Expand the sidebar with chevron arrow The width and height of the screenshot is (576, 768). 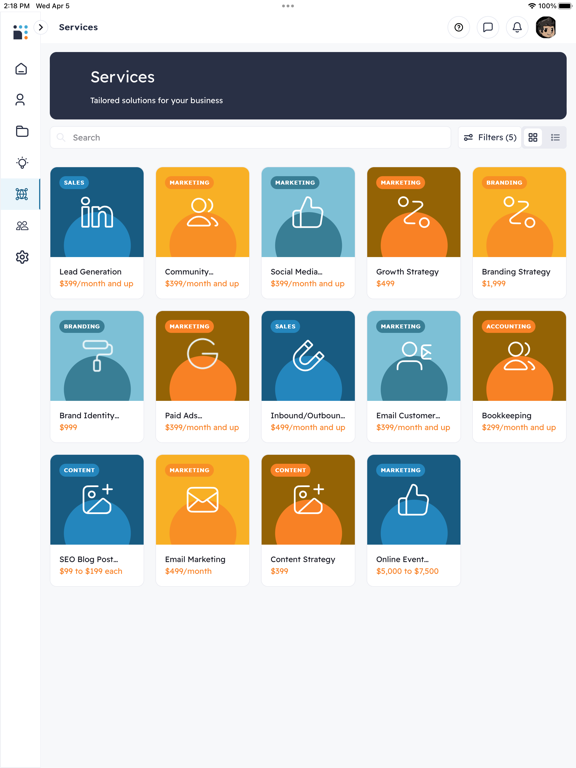coord(41,27)
